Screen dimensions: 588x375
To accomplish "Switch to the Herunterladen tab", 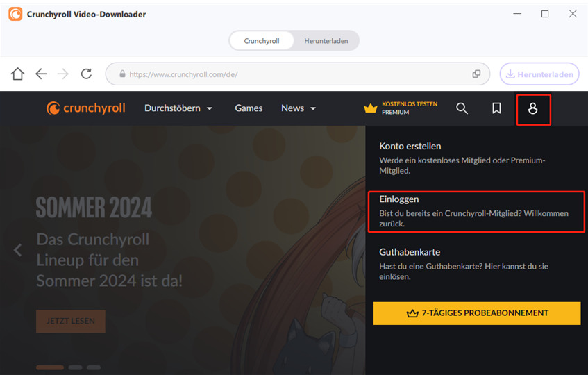I will (x=326, y=40).
